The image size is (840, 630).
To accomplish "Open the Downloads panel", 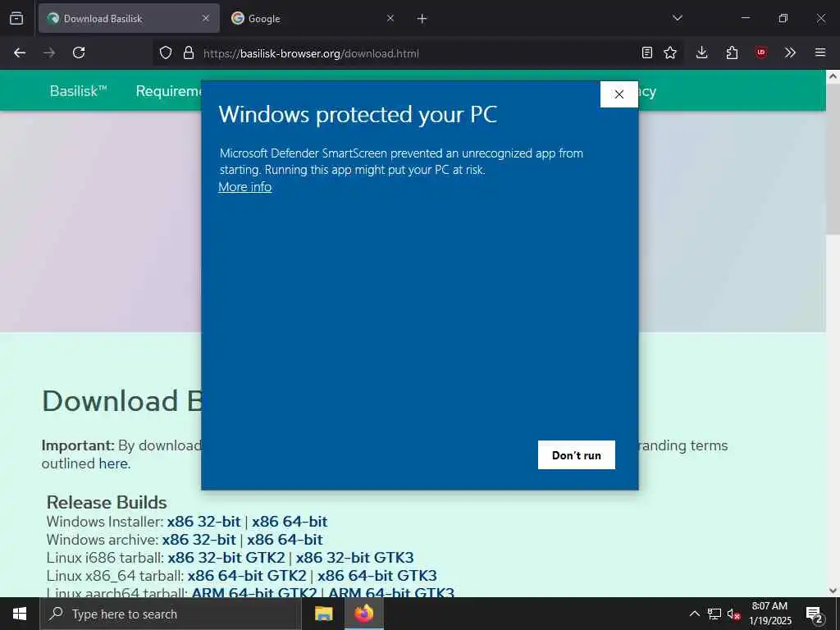I will (702, 52).
